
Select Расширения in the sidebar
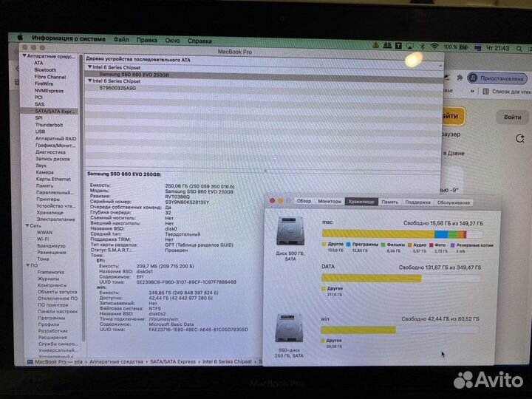coord(52,337)
